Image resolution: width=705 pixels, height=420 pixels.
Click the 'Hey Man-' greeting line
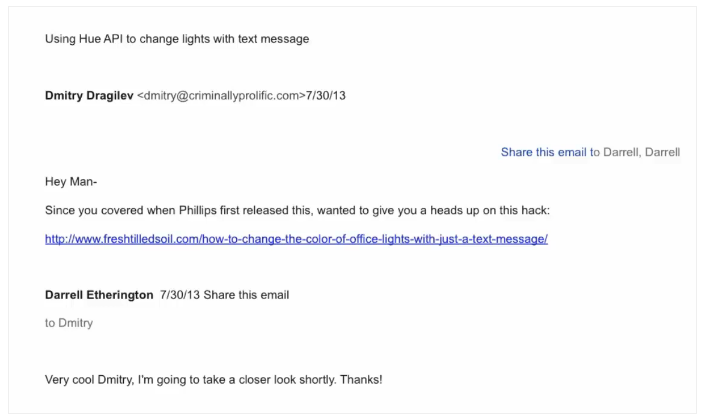tap(71, 182)
